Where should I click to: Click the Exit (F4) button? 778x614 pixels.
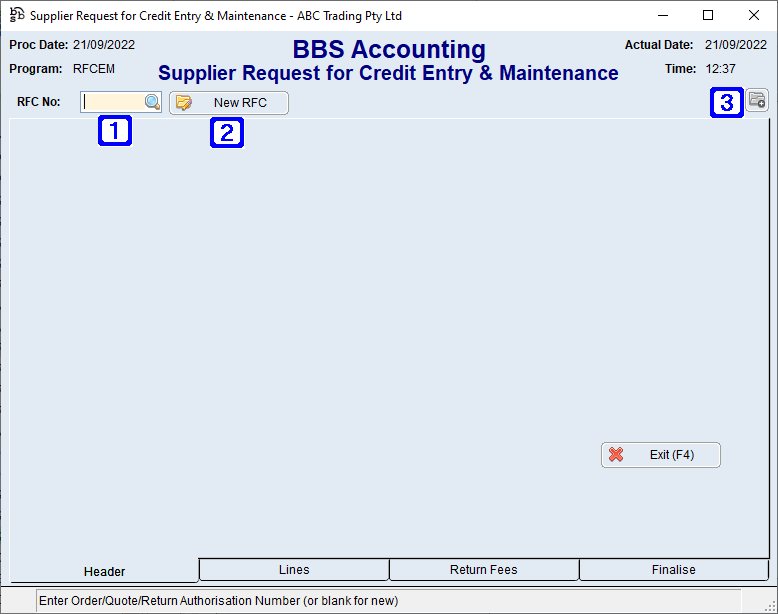(x=660, y=455)
